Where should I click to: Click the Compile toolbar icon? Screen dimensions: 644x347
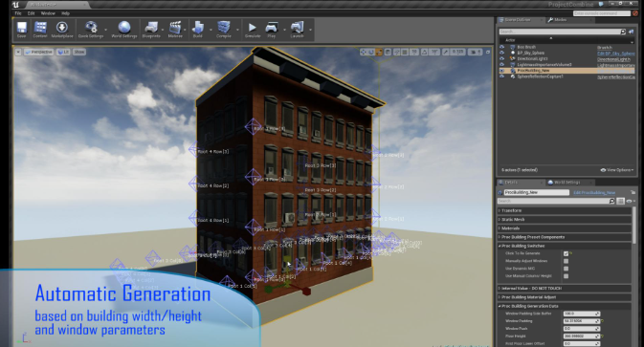pos(224,28)
